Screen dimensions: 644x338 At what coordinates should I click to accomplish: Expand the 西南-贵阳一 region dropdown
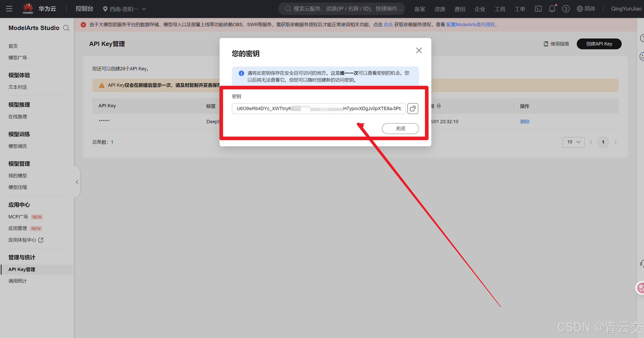[124, 9]
